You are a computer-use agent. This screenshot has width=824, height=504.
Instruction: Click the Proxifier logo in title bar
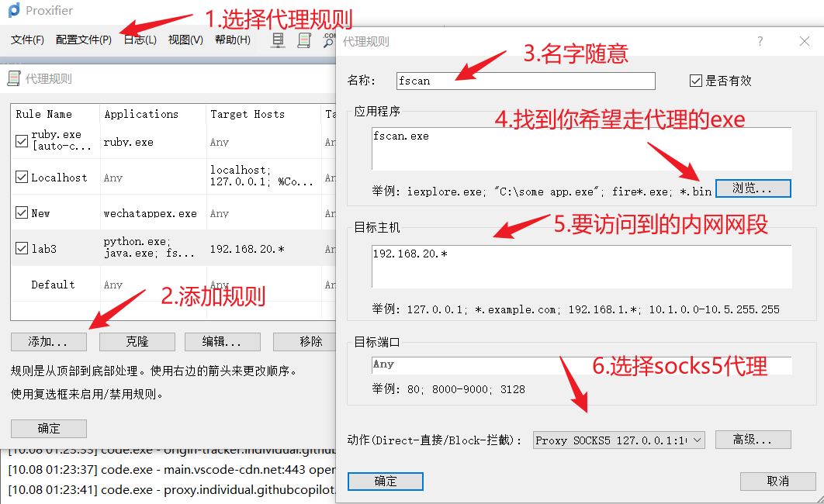click(x=13, y=12)
